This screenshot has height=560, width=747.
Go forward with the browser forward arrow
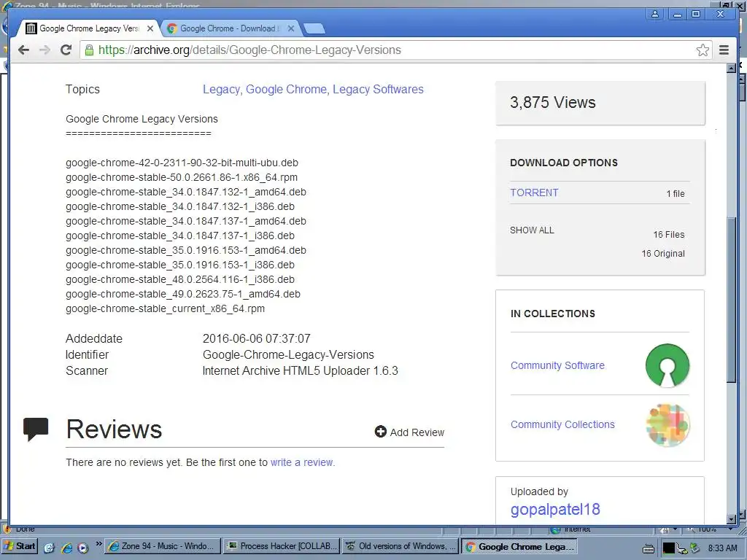(44, 50)
